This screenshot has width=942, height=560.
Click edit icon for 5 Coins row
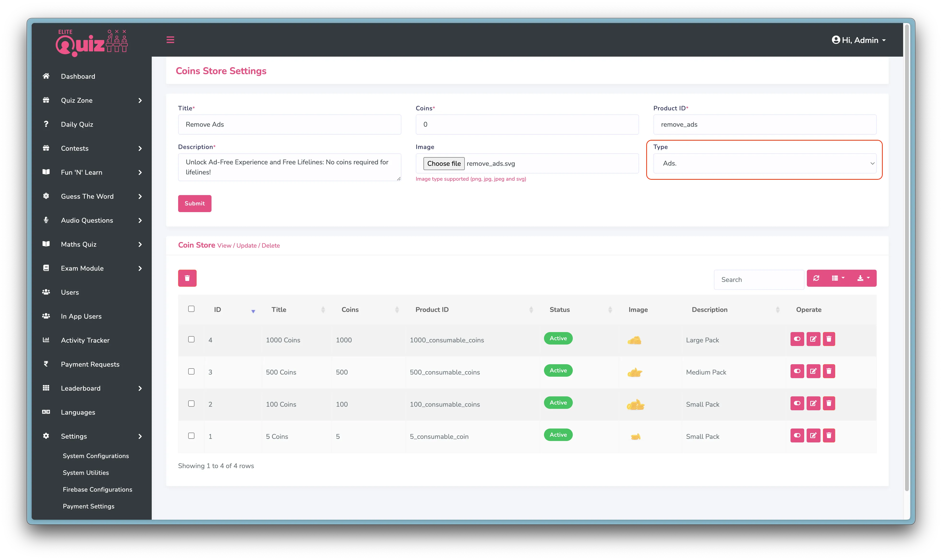click(813, 435)
